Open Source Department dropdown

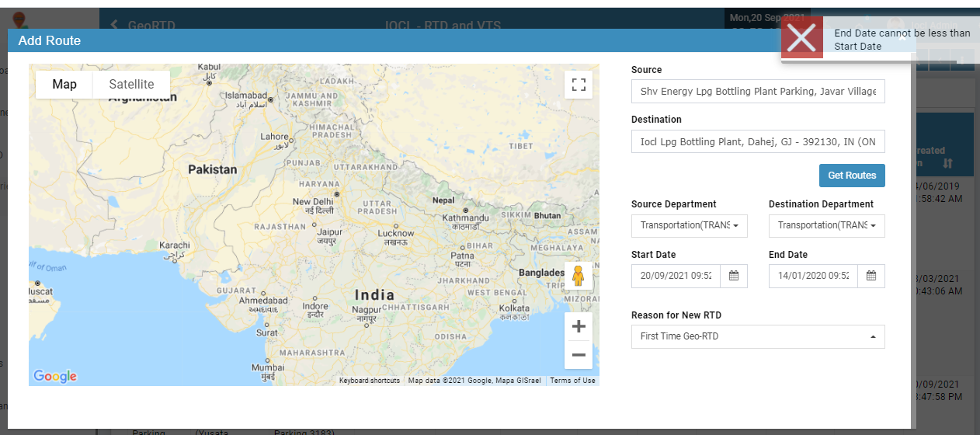coord(690,226)
